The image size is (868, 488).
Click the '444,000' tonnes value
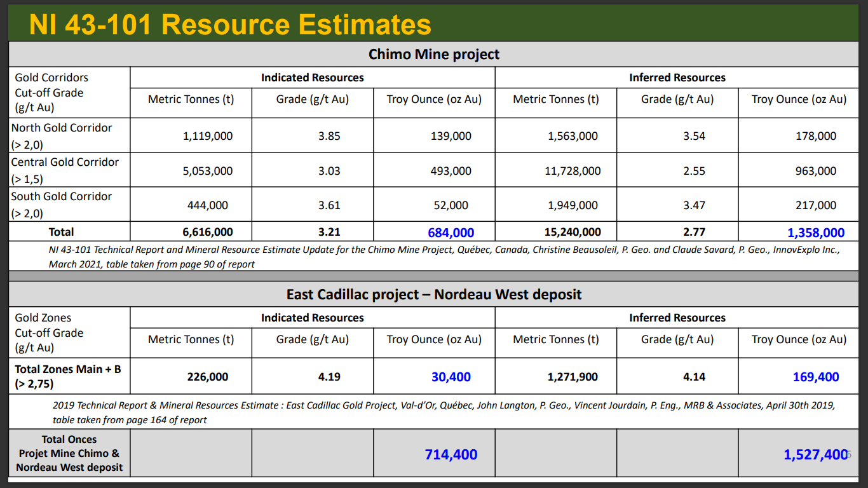208,205
